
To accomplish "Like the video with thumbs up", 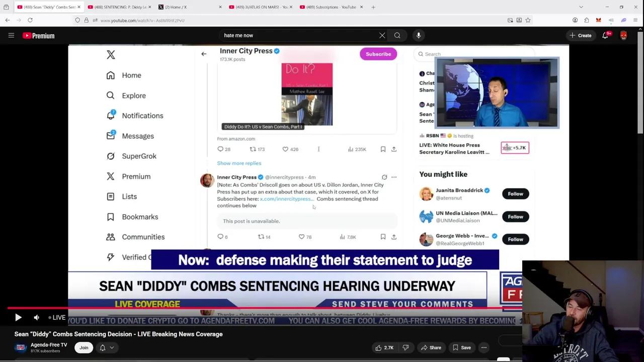I will [x=384, y=347].
